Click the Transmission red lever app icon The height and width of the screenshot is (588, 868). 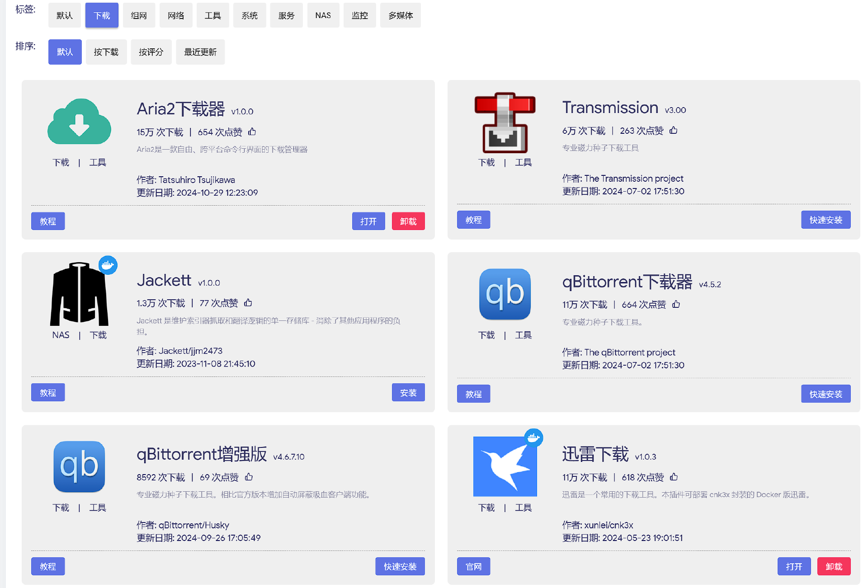pos(505,122)
